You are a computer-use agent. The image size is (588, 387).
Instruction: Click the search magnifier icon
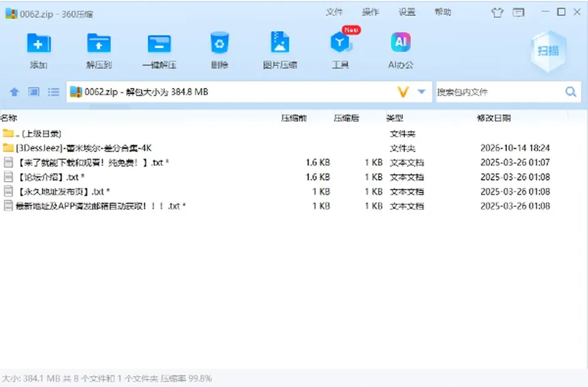point(571,91)
